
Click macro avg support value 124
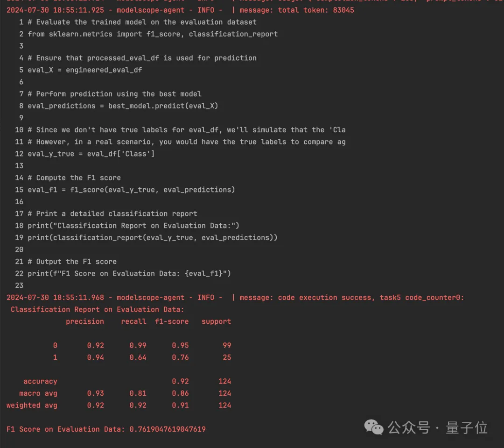(x=224, y=393)
